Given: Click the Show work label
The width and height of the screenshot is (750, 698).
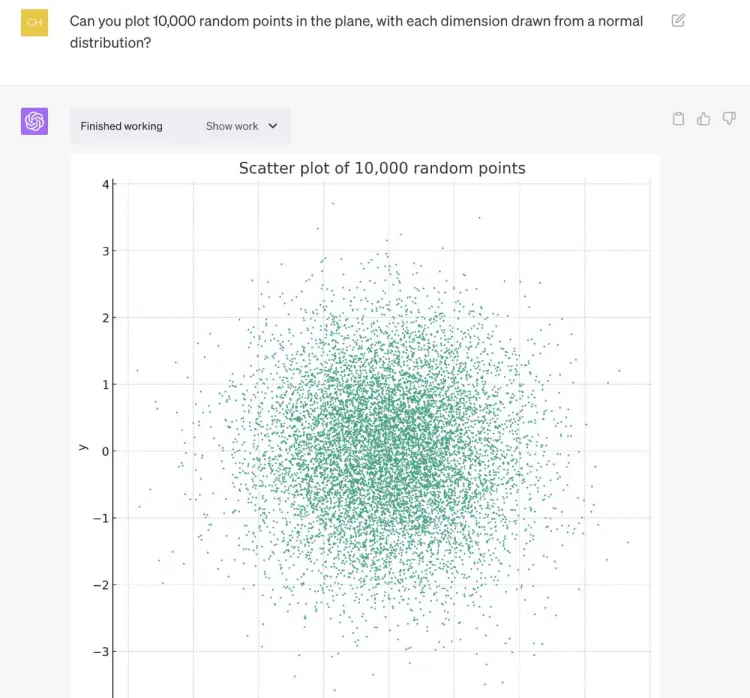Looking at the screenshot, I should click(x=232, y=126).
